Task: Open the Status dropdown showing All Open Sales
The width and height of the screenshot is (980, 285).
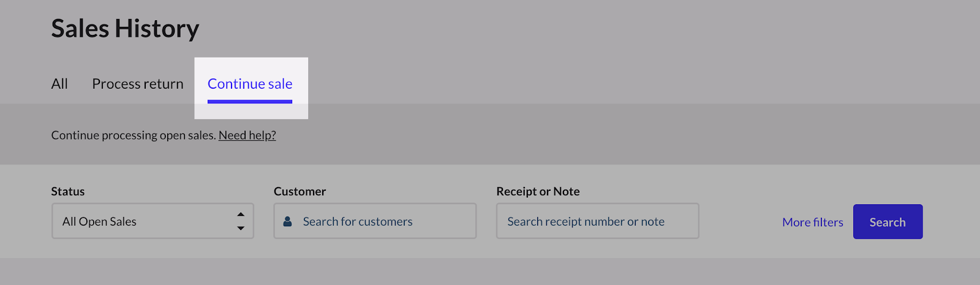Action: pos(153,221)
